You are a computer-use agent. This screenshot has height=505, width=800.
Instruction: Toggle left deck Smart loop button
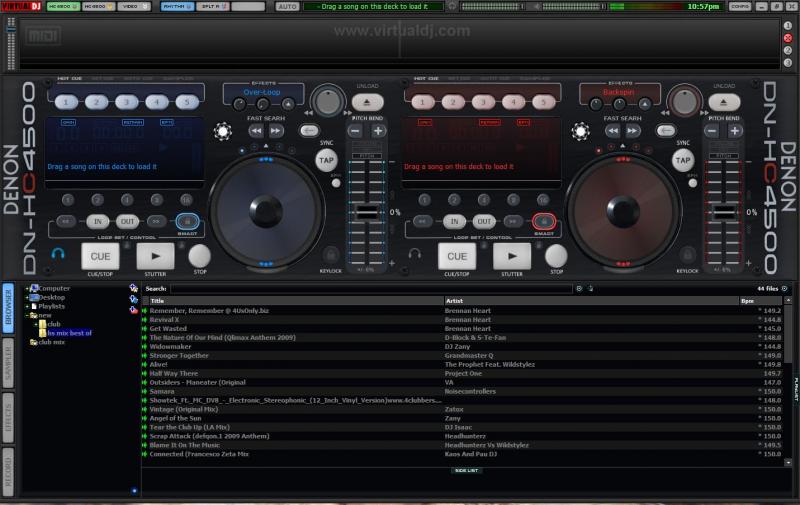[x=187, y=221]
